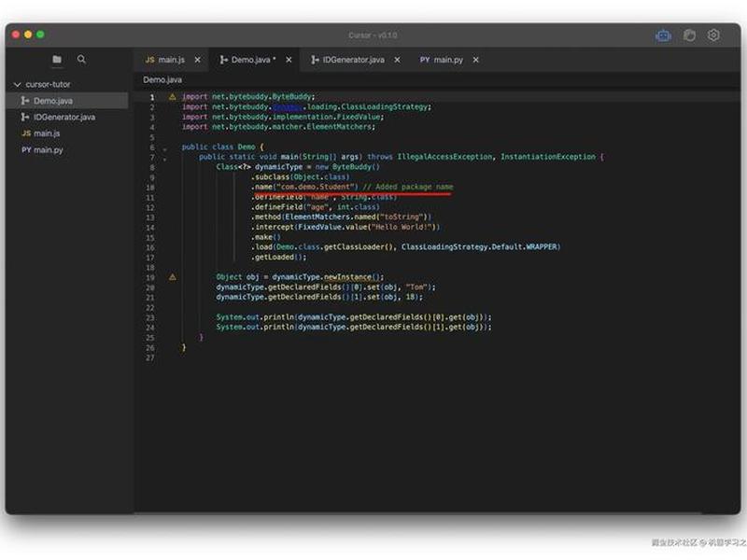
Task: Open search magnifier in sidebar
Action: pos(81,60)
